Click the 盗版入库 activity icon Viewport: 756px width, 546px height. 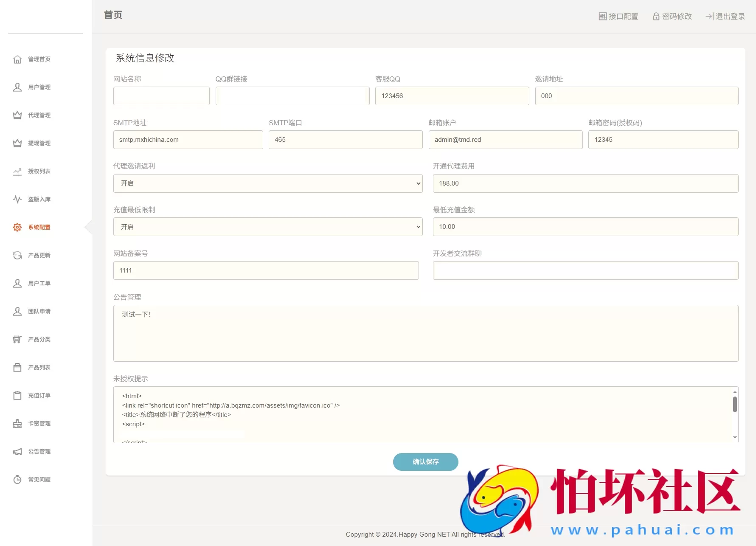[x=17, y=199]
